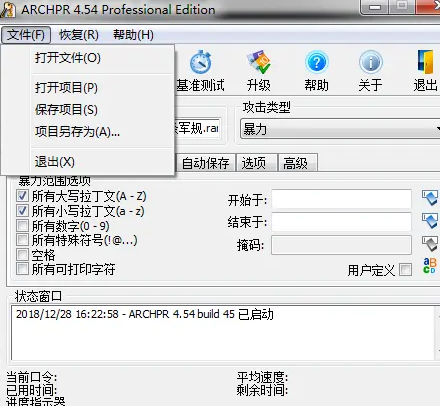Image resolution: width=440 pixels, height=406 pixels.
Task: Choose 打开文件(O) from File menu
Action: pos(102,58)
